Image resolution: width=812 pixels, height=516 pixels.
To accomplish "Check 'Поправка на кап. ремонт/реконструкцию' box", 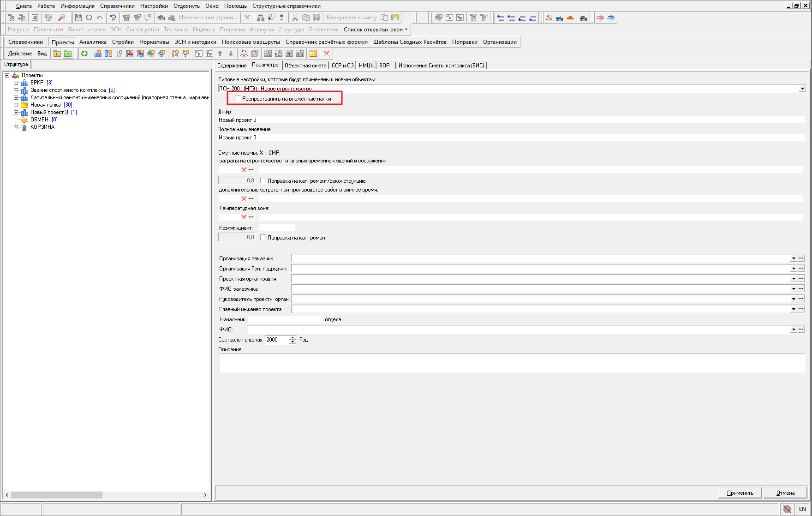I will [263, 181].
